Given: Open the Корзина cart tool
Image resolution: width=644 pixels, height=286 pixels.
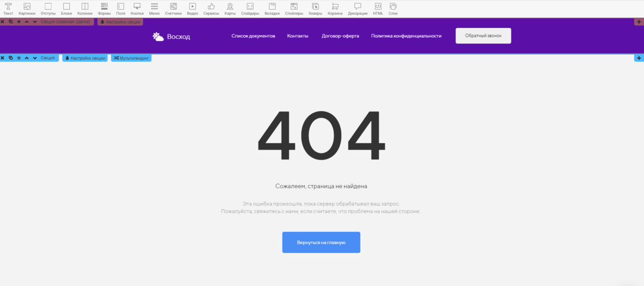Looking at the screenshot, I should pyautogui.click(x=335, y=9).
